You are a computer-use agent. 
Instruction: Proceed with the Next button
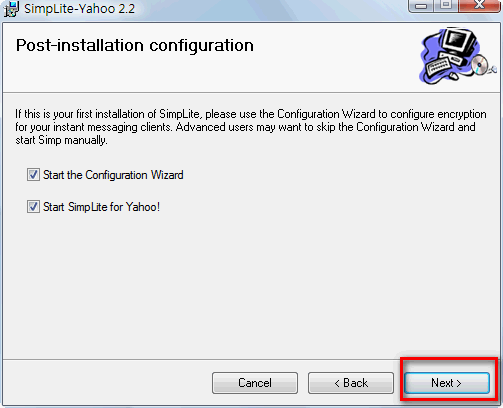(447, 383)
